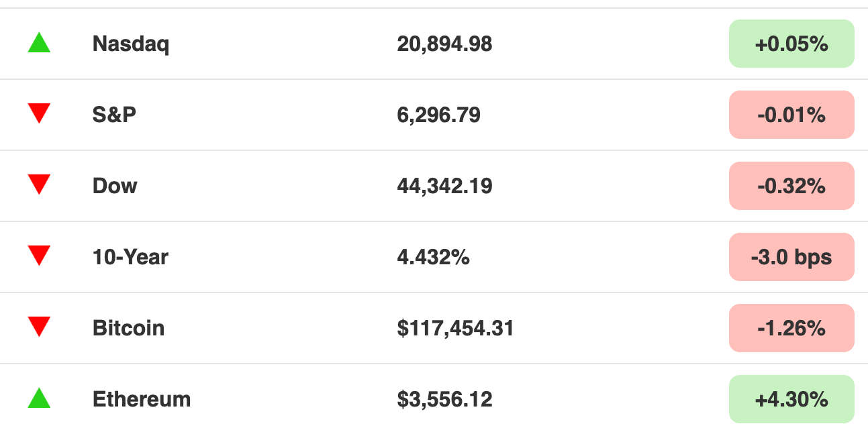Click the red down arrow beside Dow

pyautogui.click(x=39, y=185)
